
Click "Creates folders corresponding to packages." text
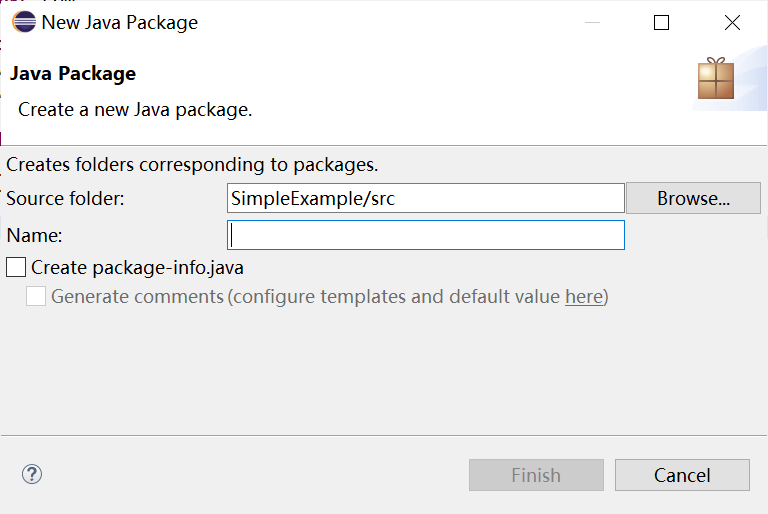pos(192,164)
